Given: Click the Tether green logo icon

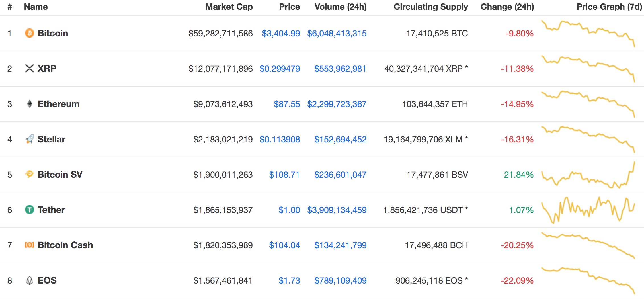Looking at the screenshot, I should point(29,210).
